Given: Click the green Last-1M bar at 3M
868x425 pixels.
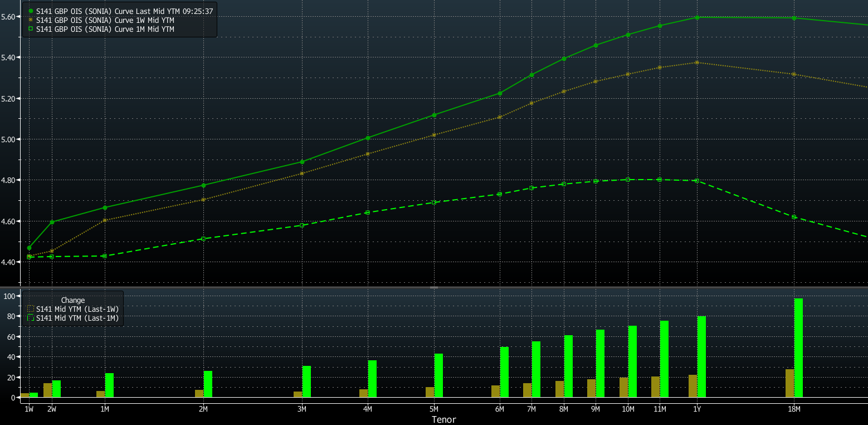Looking at the screenshot, I should [x=306, y=381].
